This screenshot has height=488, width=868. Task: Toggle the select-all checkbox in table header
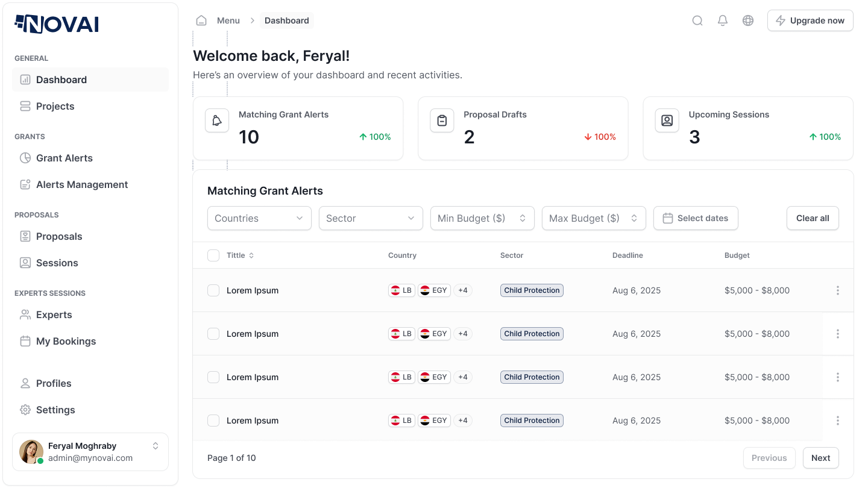213,255
